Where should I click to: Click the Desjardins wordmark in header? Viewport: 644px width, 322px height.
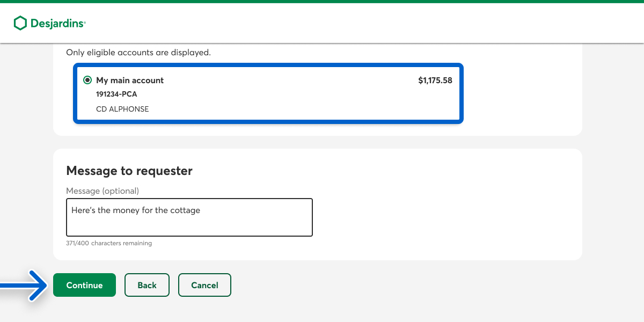(57, 24)
